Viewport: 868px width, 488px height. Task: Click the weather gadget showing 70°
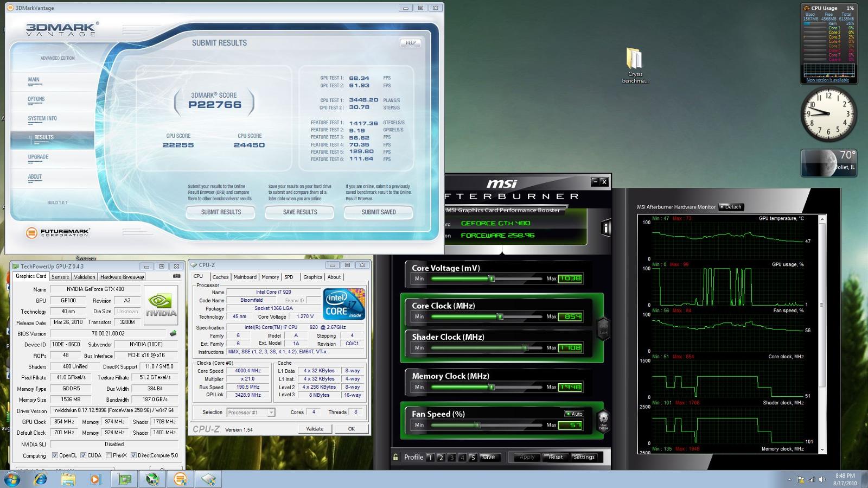pos(828,163)
